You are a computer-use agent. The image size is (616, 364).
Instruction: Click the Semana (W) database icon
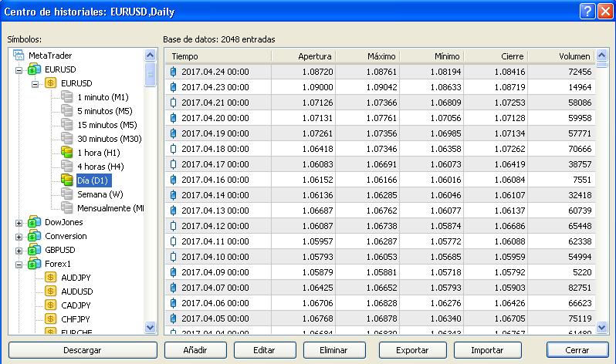pos(67,194)
